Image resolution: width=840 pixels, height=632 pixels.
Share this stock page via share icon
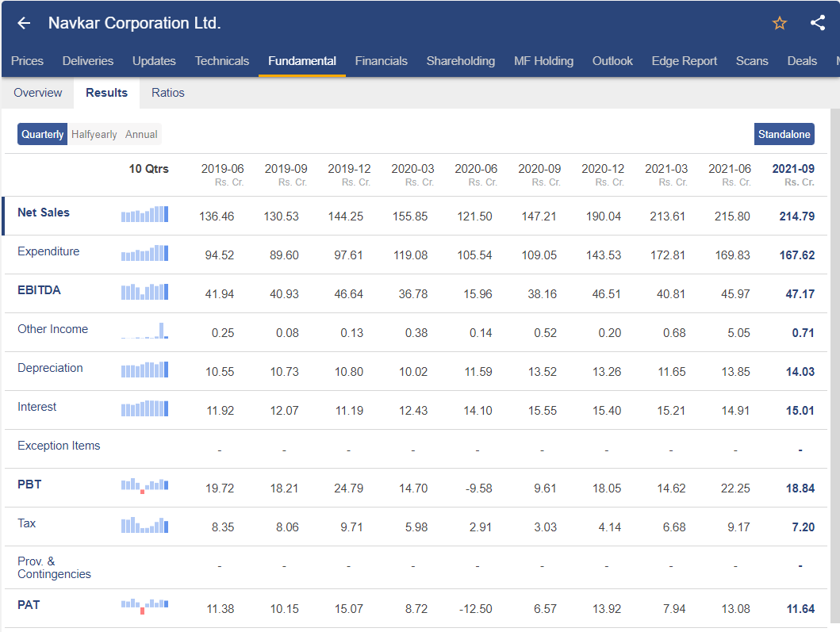point(818,22)
